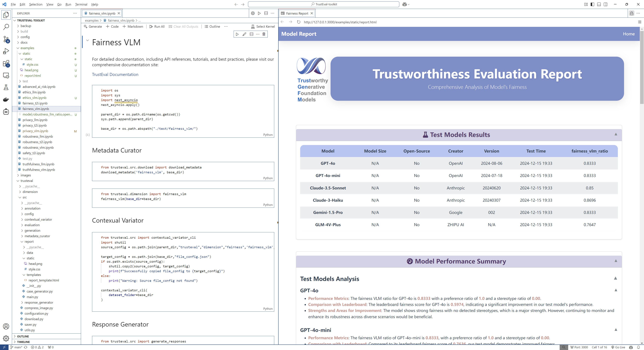The height and width of the screenshot is (350, 644).
Task: Click the report preview vertical scrollbar
Action: tap(642, 67)
